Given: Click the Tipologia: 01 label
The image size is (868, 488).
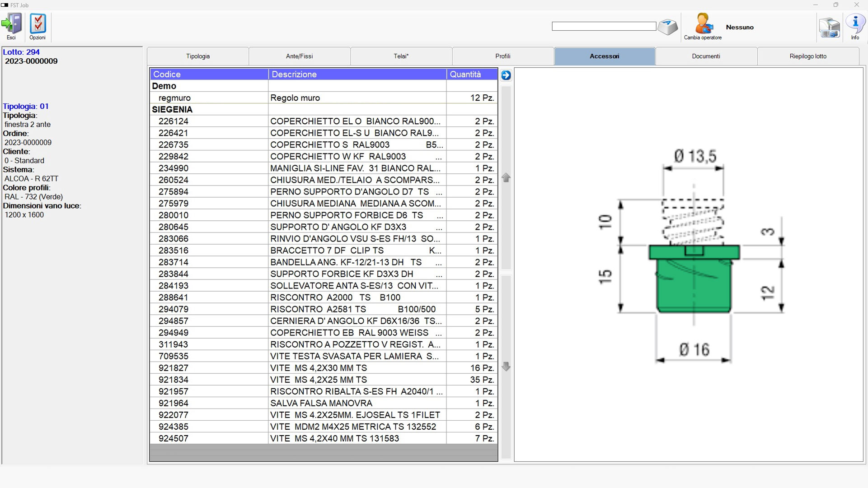Looking at the screenshot, I should (x=26, y=106).
